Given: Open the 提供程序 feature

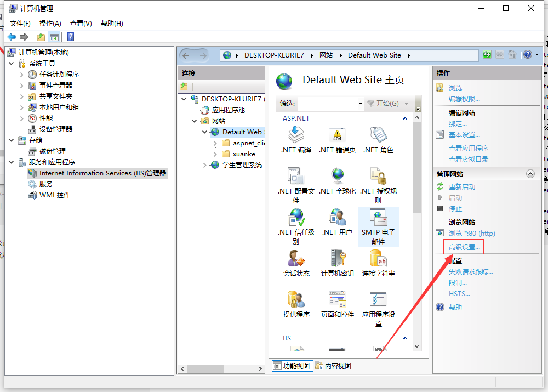Looking at the screenshot, I should click(296, 304).
